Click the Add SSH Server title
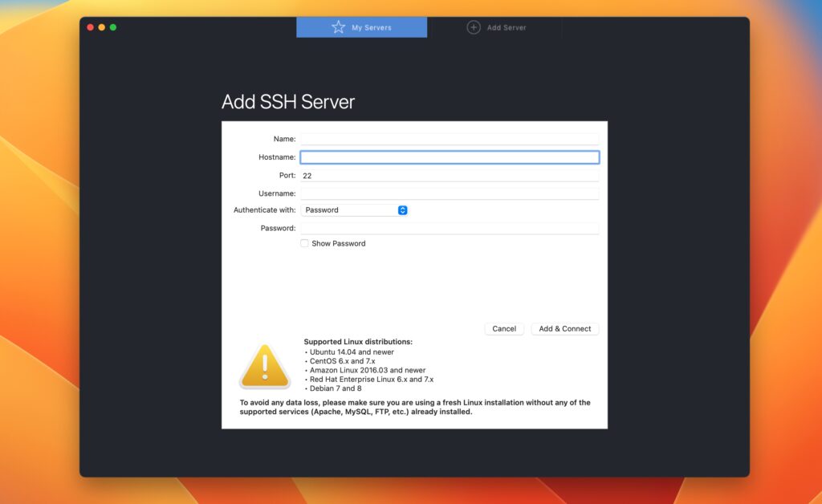The image size is (822, 504). click(x=287, y=102)
